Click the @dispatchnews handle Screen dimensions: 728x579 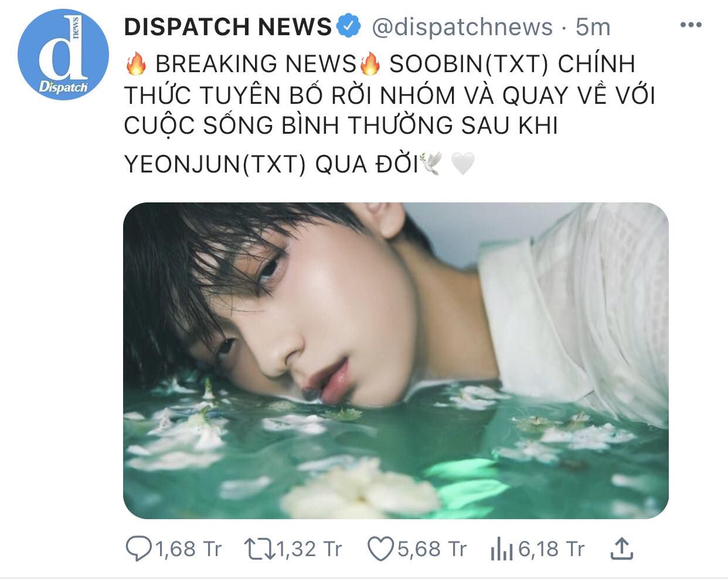[462, 27]
